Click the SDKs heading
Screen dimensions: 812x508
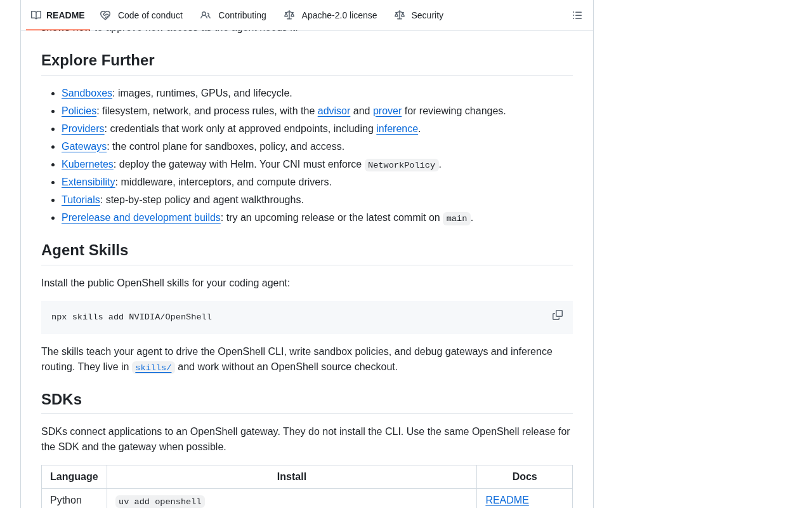(62, 399)
